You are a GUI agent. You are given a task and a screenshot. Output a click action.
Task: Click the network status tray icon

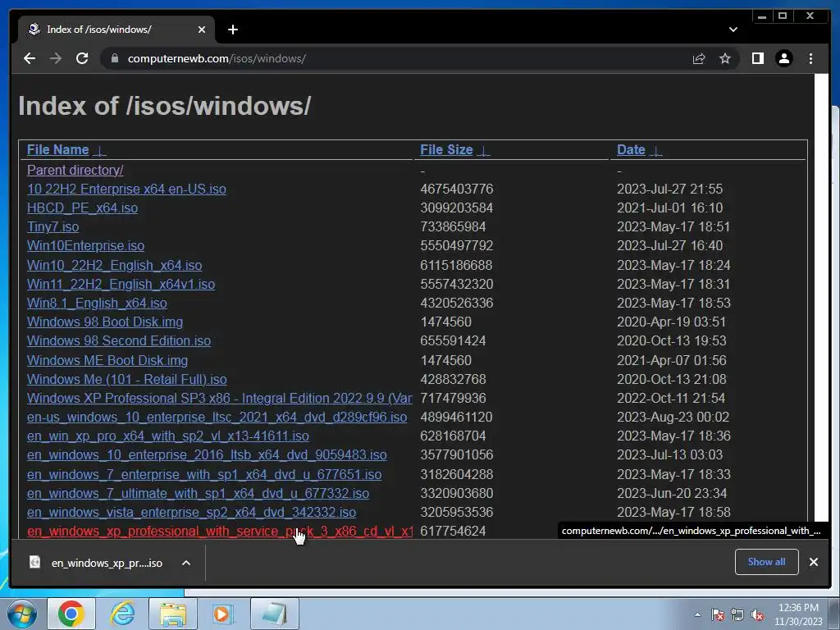(737, 614)
